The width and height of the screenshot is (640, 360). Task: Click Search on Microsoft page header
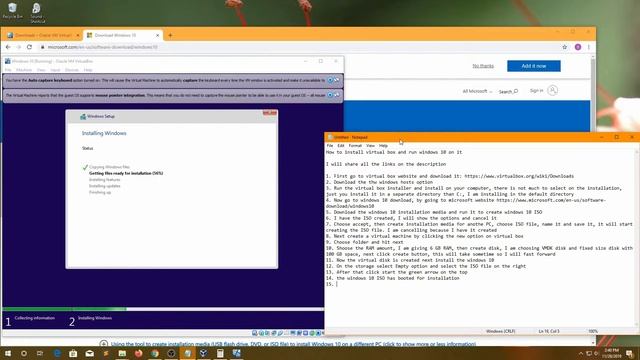508,91
